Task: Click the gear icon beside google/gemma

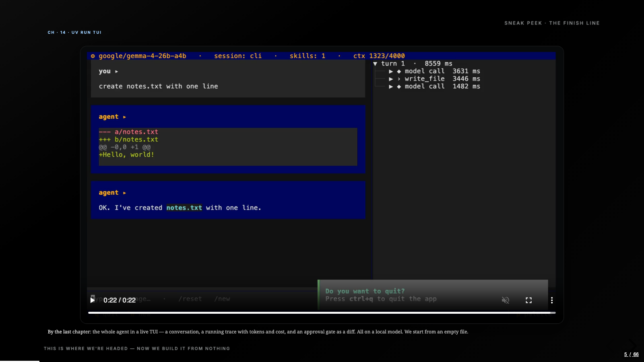Action: click(x=93, y=56)
